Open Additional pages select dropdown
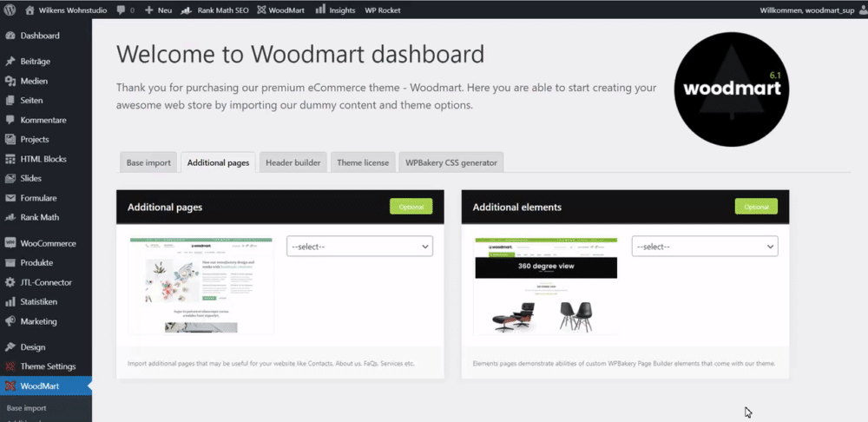 (360, 247)
